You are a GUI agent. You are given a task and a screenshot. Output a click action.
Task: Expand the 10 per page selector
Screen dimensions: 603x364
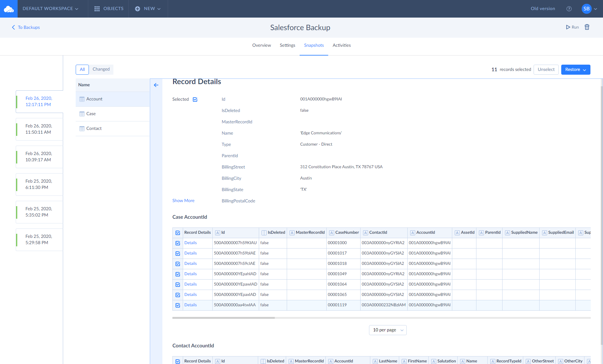[388, 330]
